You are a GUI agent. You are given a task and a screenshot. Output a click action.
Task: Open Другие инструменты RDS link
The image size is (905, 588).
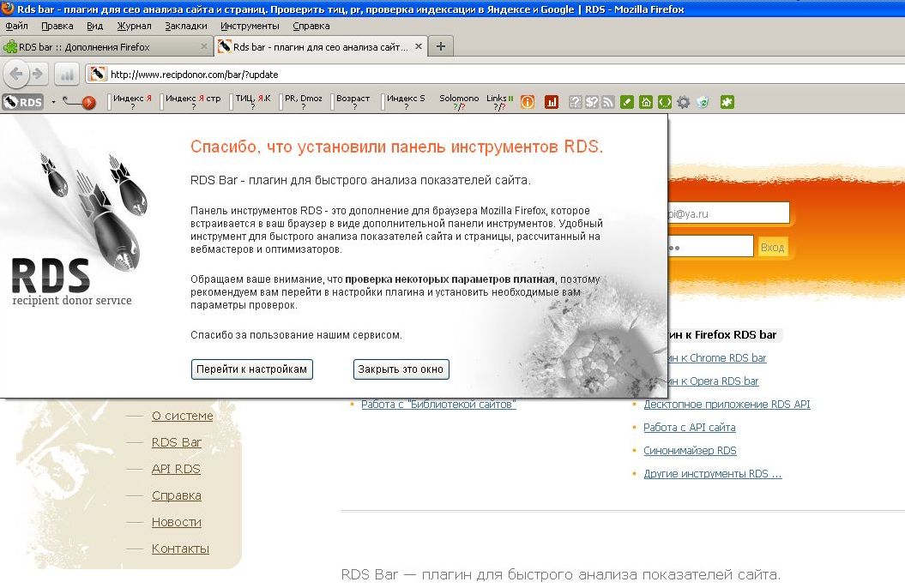712,473
